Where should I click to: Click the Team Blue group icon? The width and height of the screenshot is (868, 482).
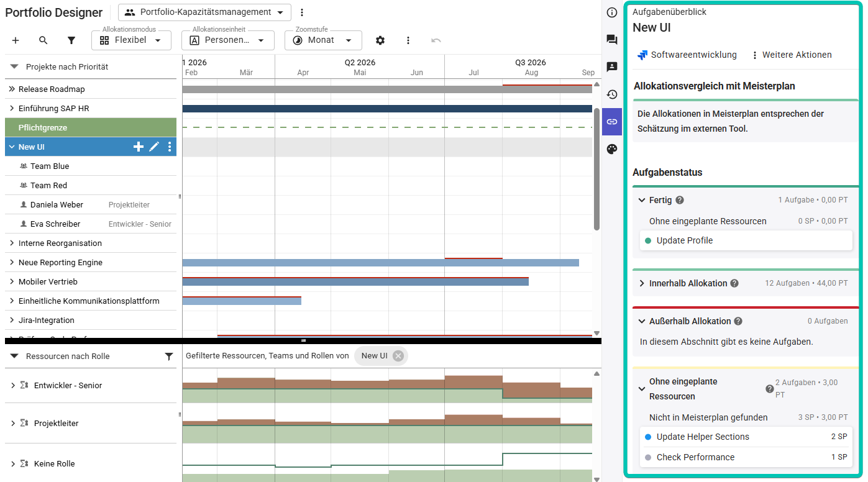(x=24, y=166)
